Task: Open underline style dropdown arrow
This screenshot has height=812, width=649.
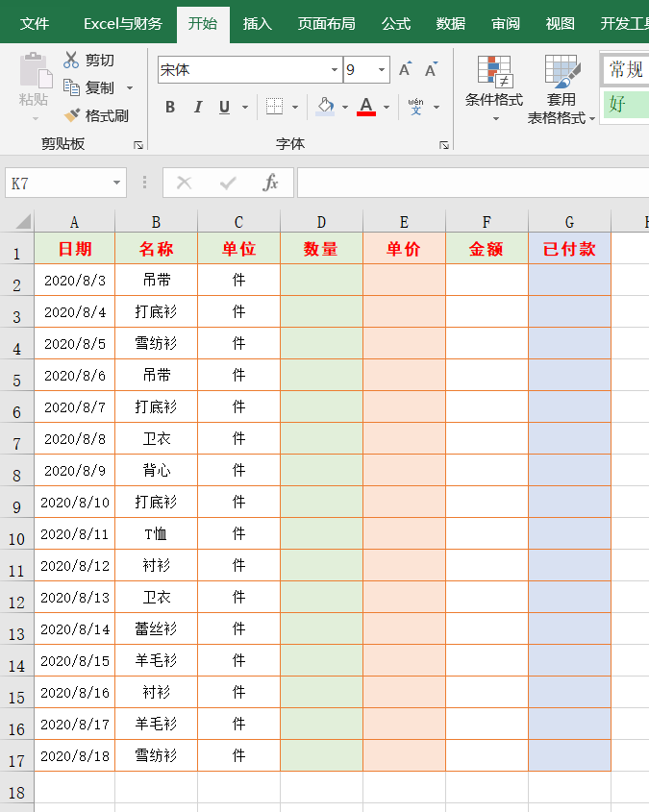Action: [245, 108]
